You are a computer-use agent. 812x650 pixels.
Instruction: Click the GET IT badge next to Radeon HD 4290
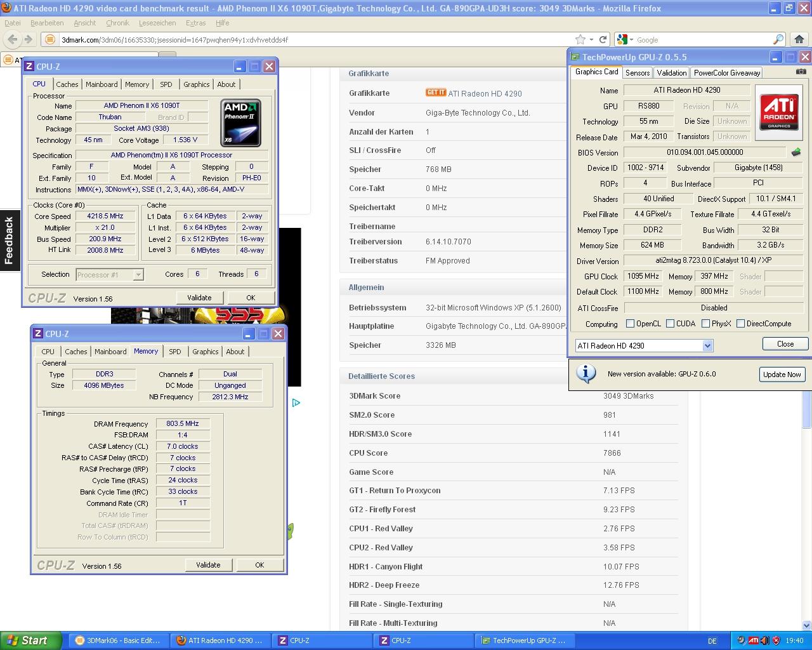436,93
